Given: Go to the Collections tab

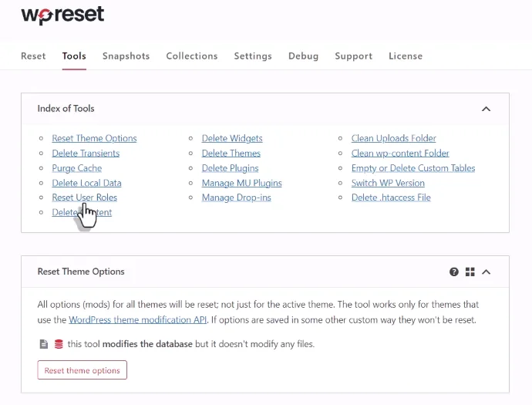Looking at the screenshot, I should click(192, 56).
